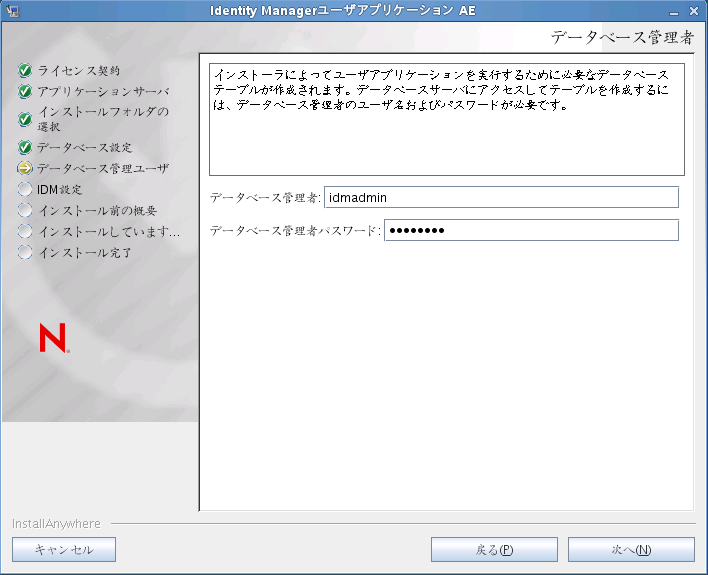Click the データベース管理者パスワード: field label

(296, 230)
